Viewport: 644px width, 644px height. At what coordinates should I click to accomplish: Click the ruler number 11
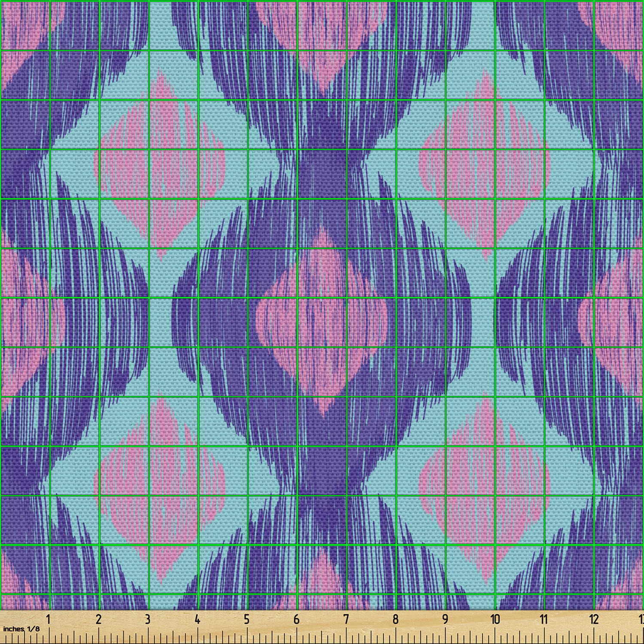point(544,619)
